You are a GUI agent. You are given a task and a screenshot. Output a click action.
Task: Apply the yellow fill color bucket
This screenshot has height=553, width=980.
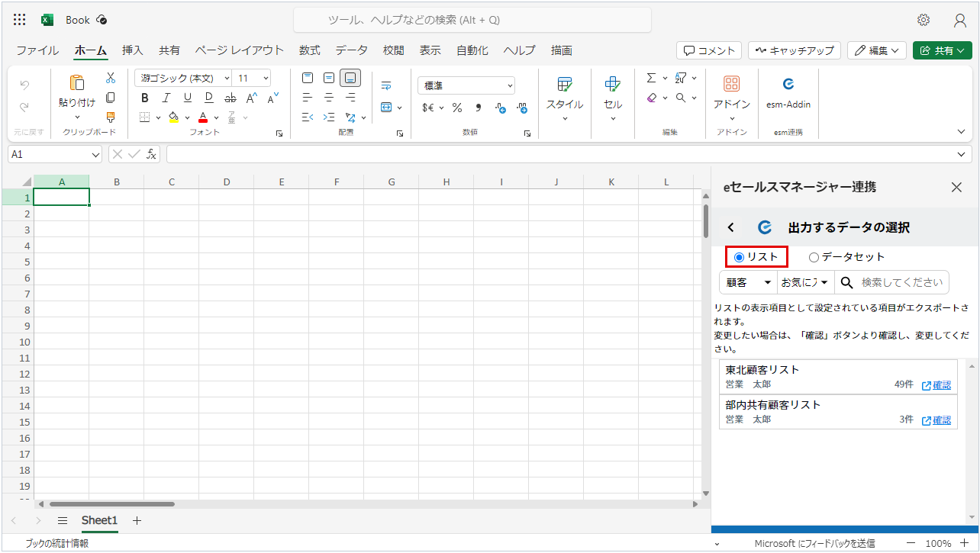pos(173,117)
